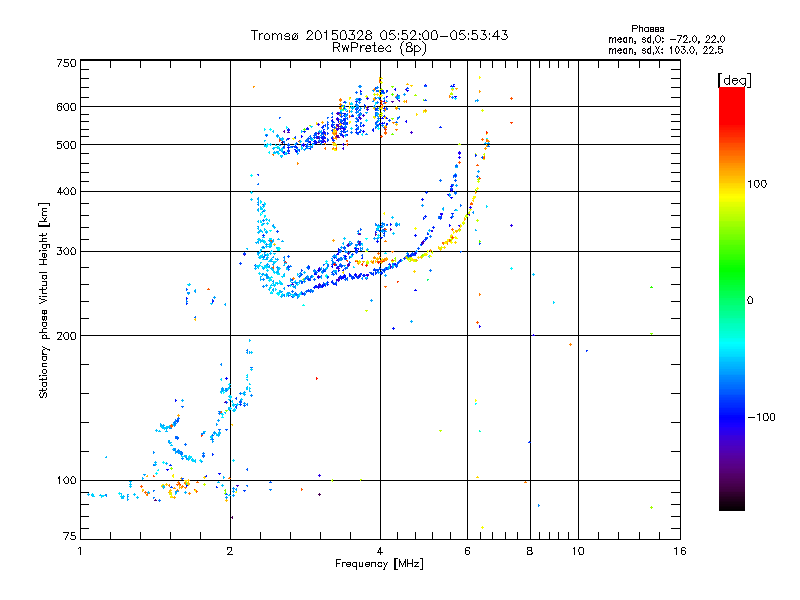Viewport: 800px width, 600px height.
Task: Click the 'Phases' heading above the statistics
Action: (647, 29)
